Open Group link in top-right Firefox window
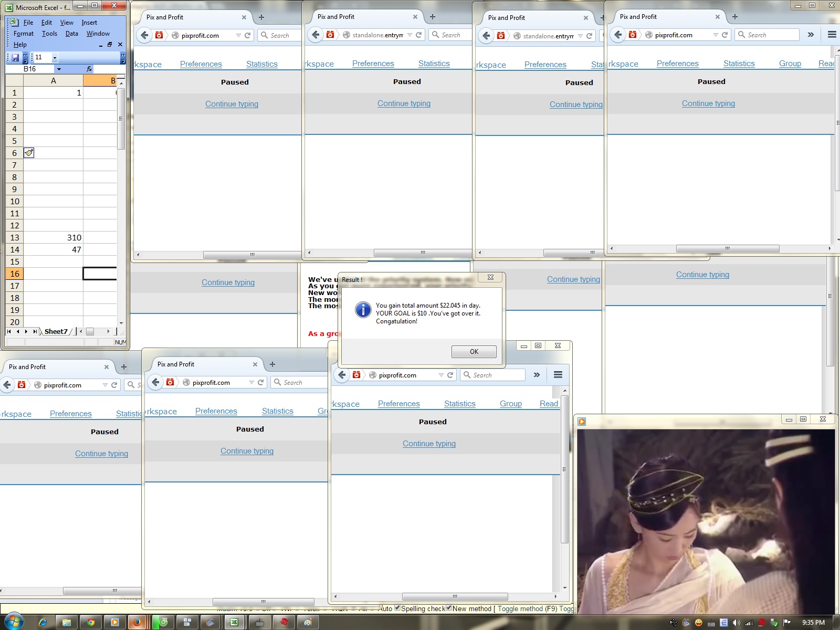The height and width of the screenshot is (630, 840). pos(790,64)
